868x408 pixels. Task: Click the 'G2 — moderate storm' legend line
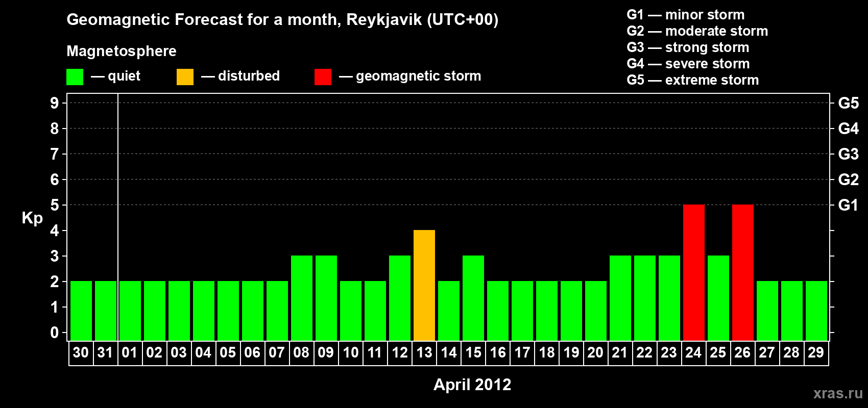(697, 31)
